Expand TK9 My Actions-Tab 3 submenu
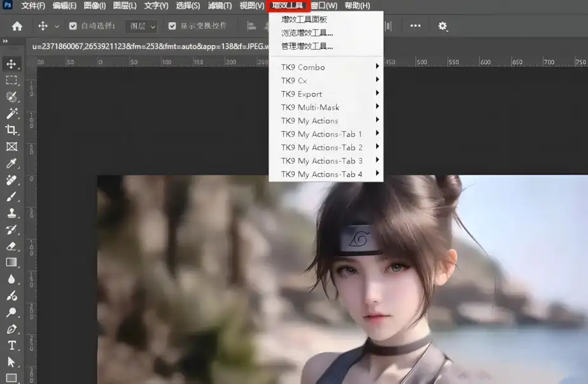Image resolution: width=588 pixels, height=384 pixels. click(326, 160)
